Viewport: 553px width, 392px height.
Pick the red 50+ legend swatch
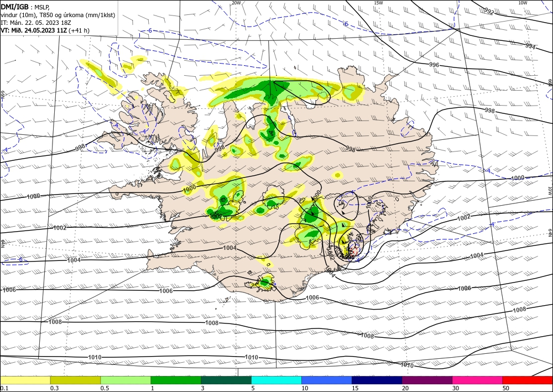(528, 380)
